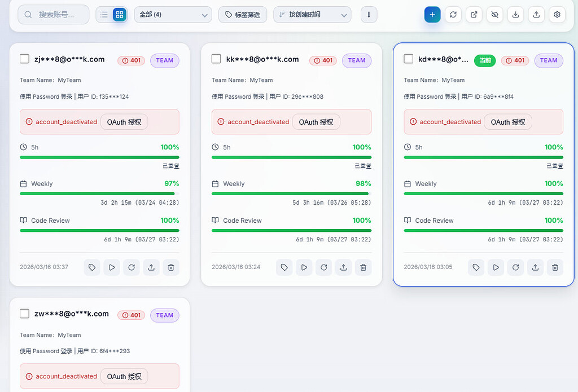Delete the kk***8 account via trash icon
This screenshot has width=578, height=392.
(x=363, y=267)
